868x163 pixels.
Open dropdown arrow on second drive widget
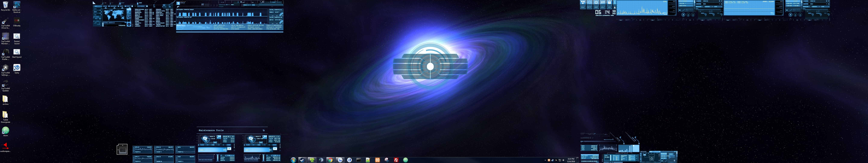tap(275, 149)
